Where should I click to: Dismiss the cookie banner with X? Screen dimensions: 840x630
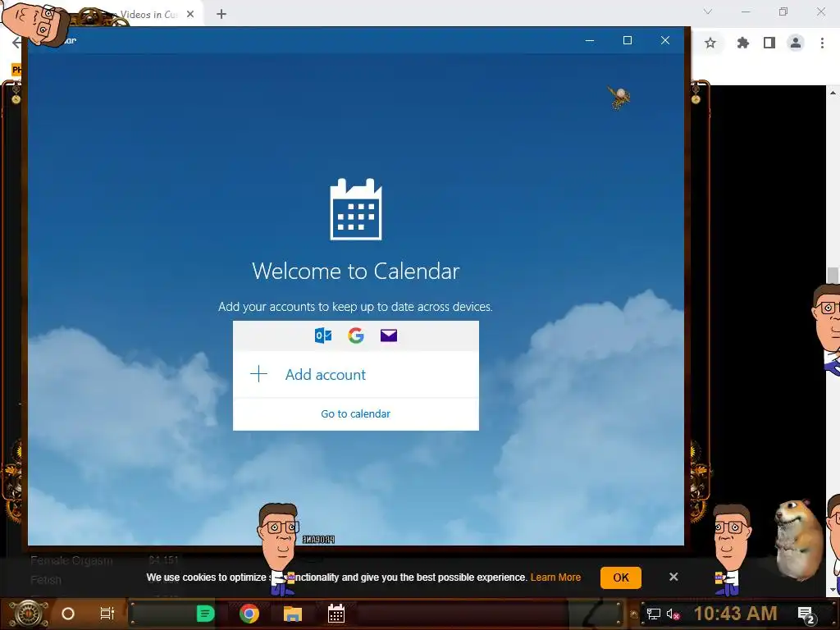(x=673, y=577)
